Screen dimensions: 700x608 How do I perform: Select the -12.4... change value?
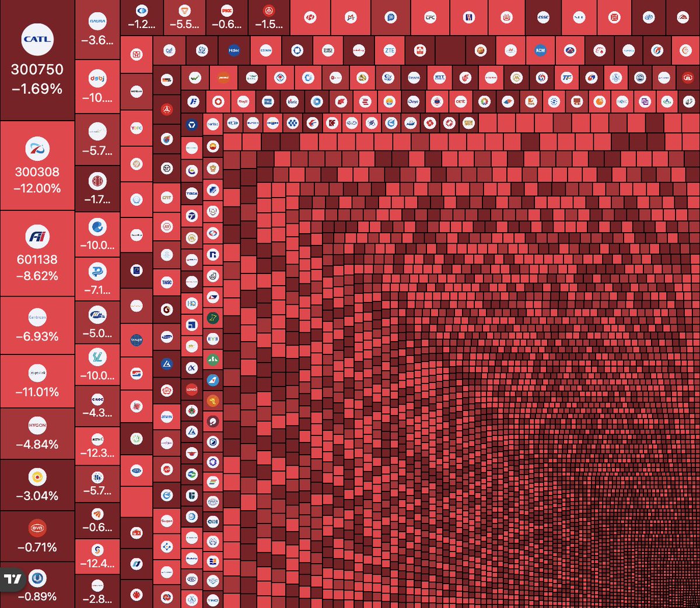[97, 563]
